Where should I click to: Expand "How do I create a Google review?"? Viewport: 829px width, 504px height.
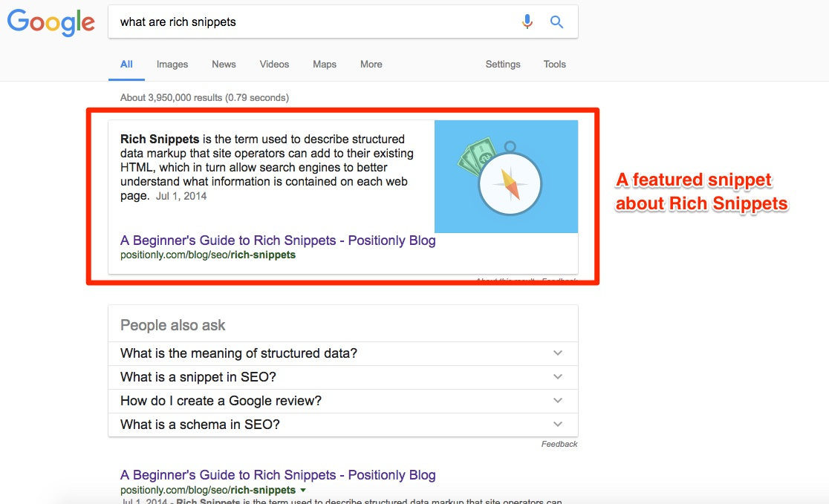342,401
